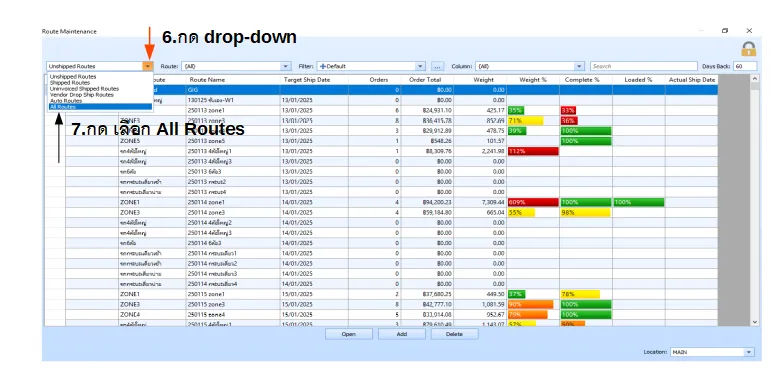Click the Delete button
Screen dimensions: 783x371
coord(454,334)
